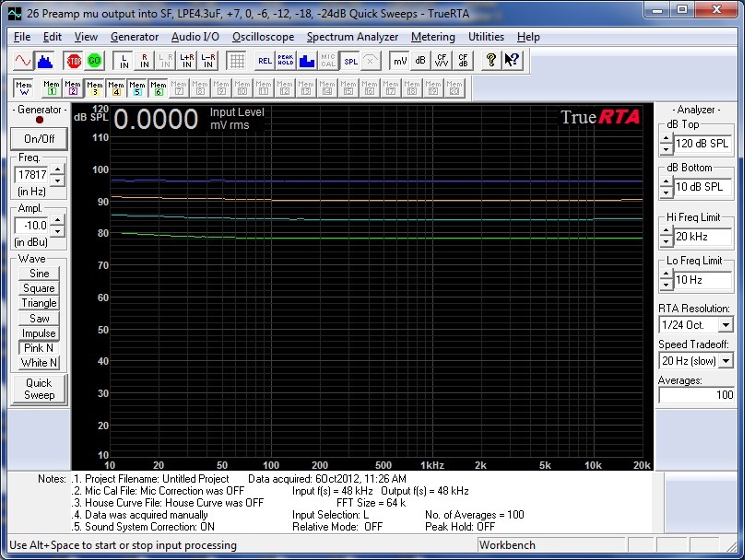Screen dimensions: 755x560
Task: Select Square waveform
Action: pyautogui.click(x=39, y=288)
